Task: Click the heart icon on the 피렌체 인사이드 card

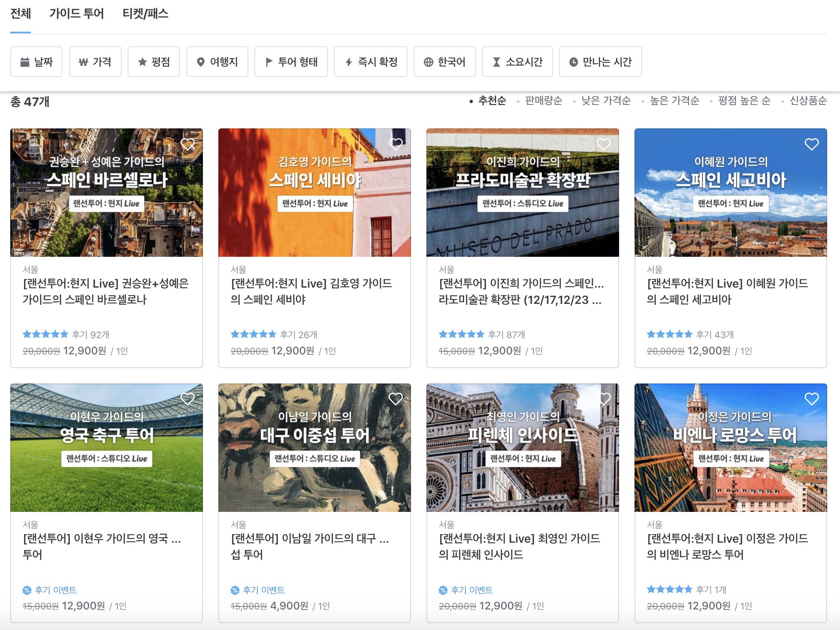Action: tap(604, 399)
